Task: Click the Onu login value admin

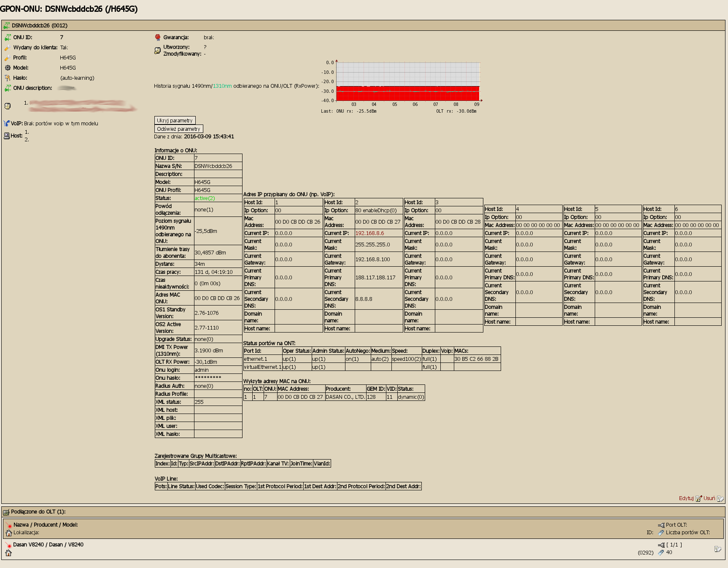Action: (x=202, y=370)
